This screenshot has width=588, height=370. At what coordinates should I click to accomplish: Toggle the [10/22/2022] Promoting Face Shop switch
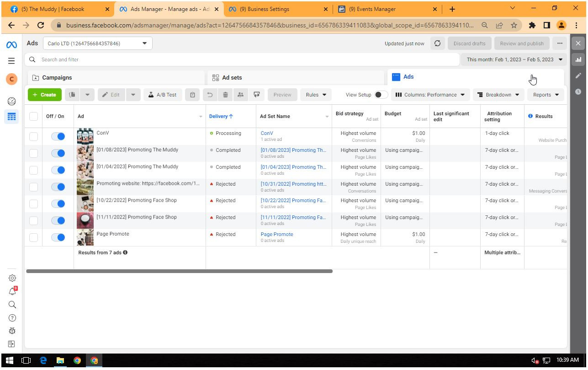tap(58, 204)
